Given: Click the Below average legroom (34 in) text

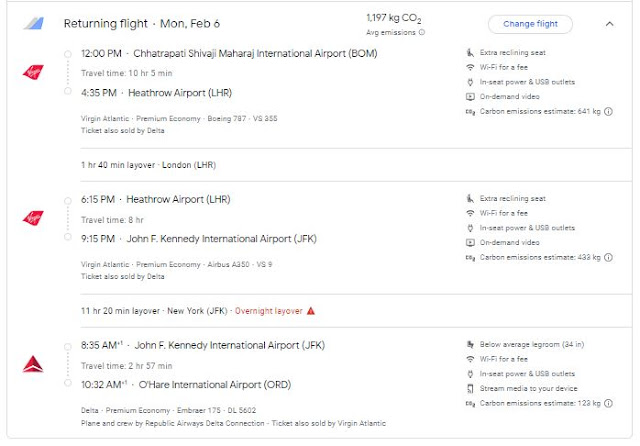Looking at the screenshot, I should pyautogui.click(x=530, y=345).
